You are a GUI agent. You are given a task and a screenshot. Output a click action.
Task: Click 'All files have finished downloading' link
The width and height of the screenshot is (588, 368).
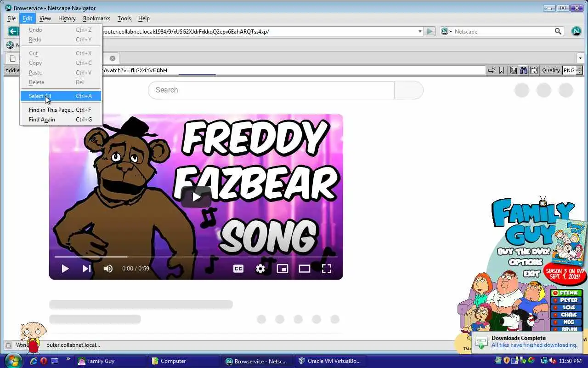(534, 345)
